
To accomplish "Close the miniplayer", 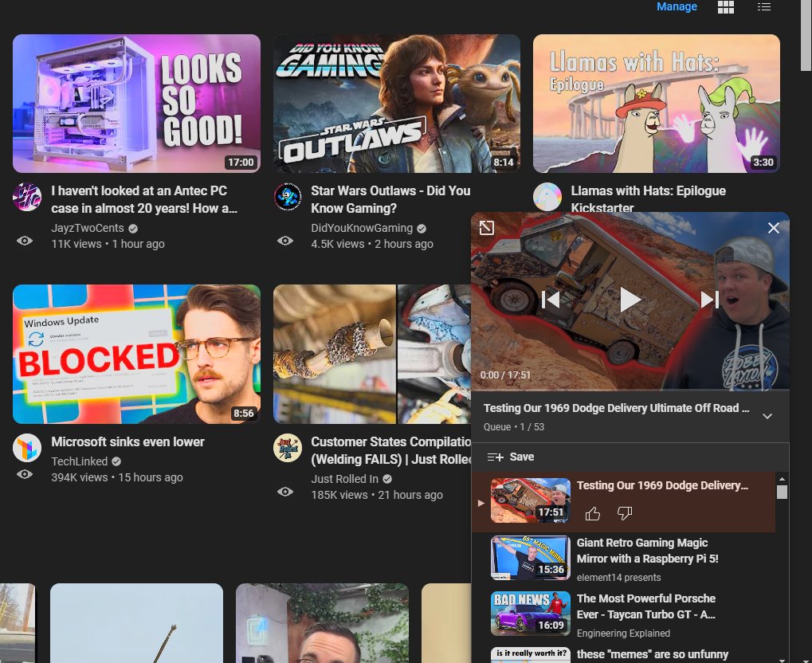I will tap(774, 228).
